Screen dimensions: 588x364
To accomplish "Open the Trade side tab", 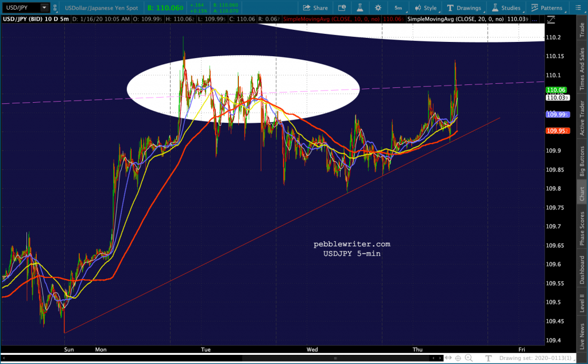I will (x=582, y=30).
